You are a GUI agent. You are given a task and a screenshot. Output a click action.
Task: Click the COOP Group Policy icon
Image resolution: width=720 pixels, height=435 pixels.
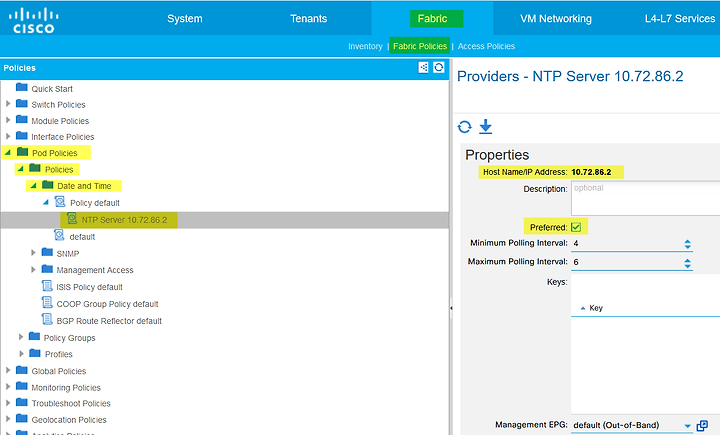click(x=47, y=302)
